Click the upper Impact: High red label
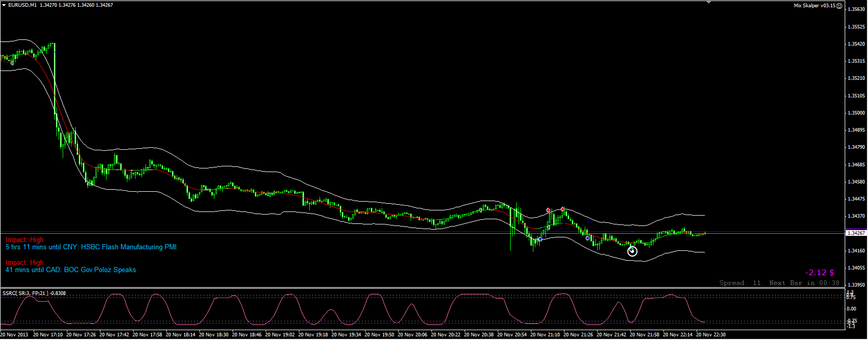 pyautogui.click(x=25, y=240)
